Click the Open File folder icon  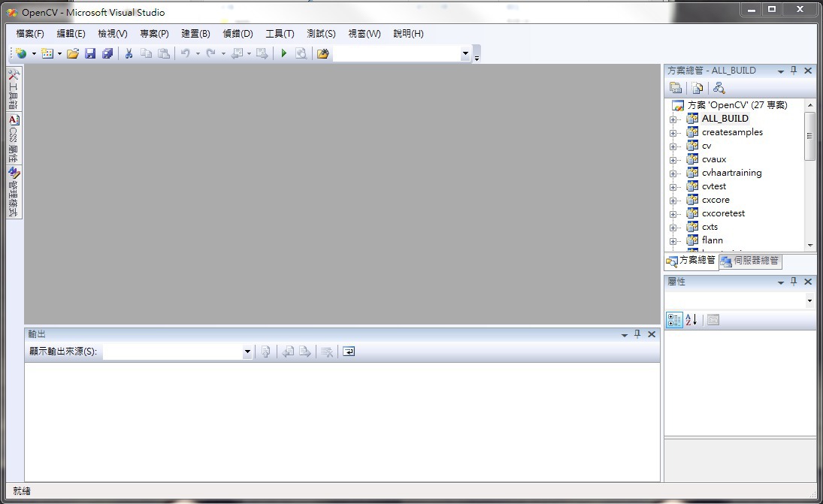(73, 53)
